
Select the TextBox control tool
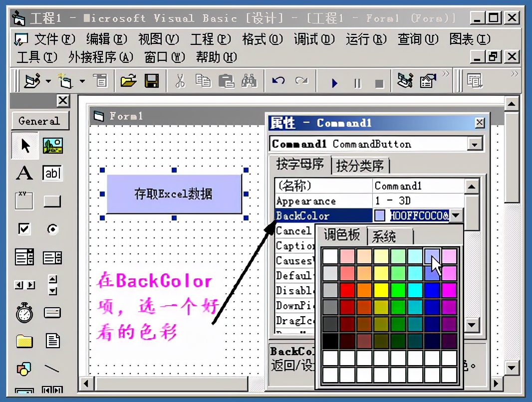tap(52, 173)
